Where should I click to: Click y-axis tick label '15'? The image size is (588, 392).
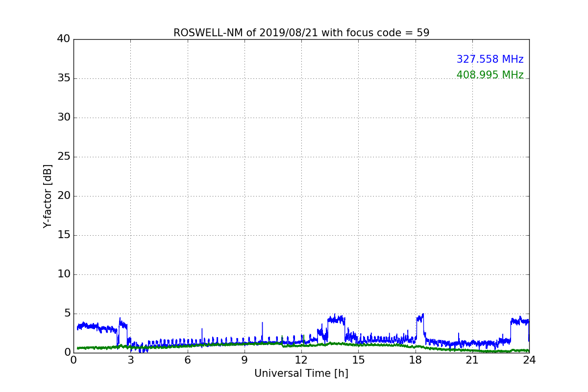[x=64, y=235]
